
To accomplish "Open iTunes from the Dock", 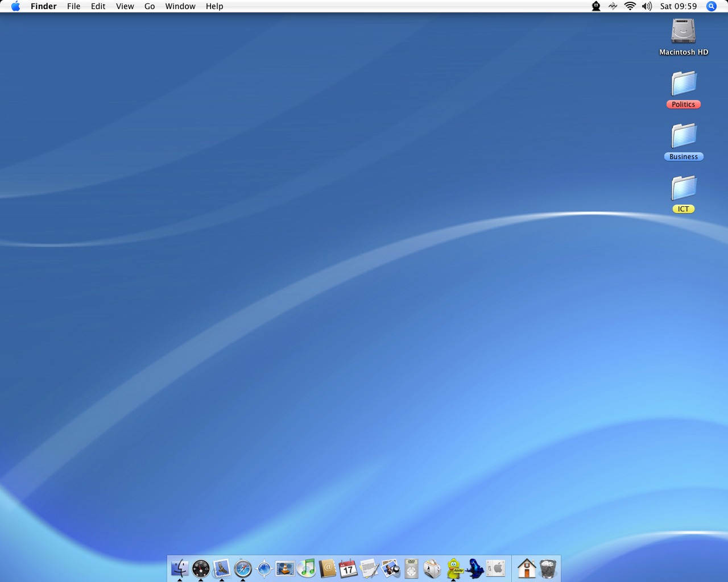I will [x=306, y=568].
